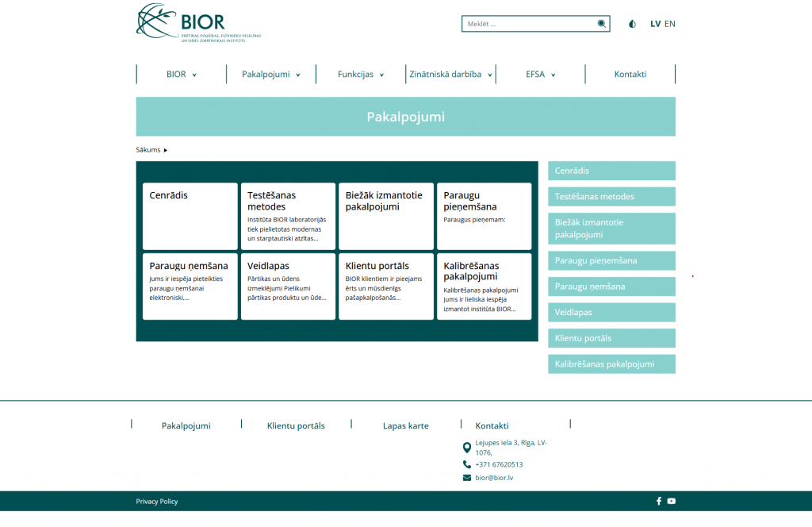Click the map pin address icon
The image size is (812, 527).
[467, 448]
